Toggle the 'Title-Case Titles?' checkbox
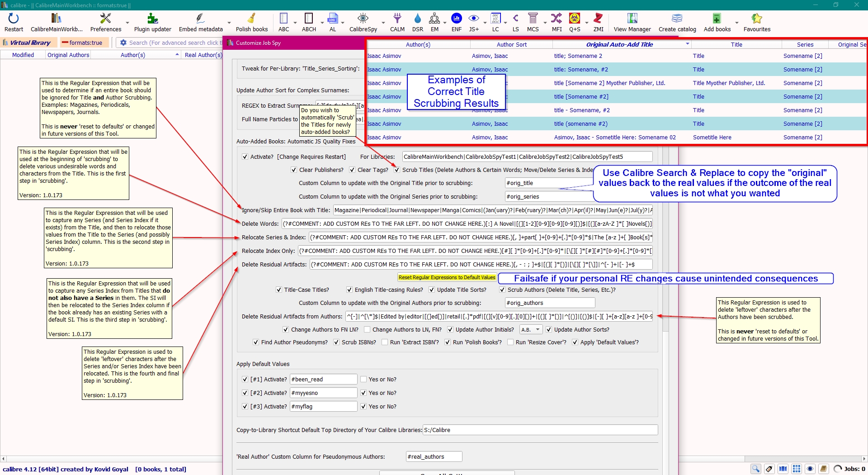This screenshot has height=475, width=868. 279,290
